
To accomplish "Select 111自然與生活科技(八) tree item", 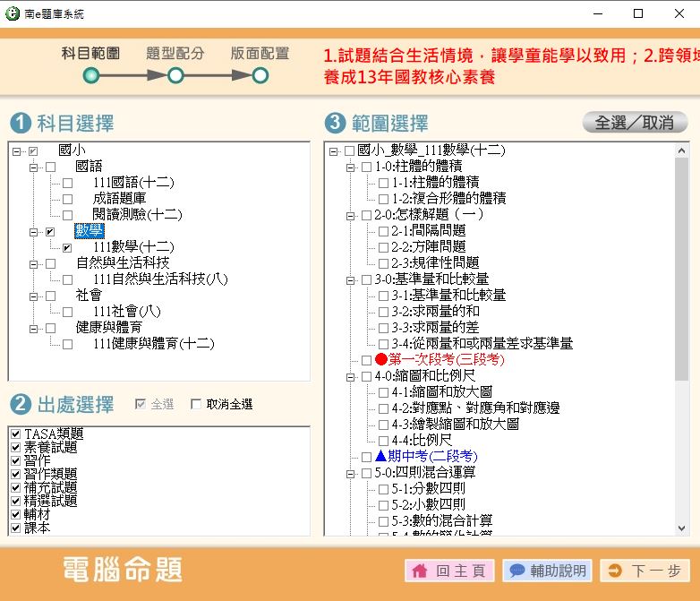I will point(160,279).
